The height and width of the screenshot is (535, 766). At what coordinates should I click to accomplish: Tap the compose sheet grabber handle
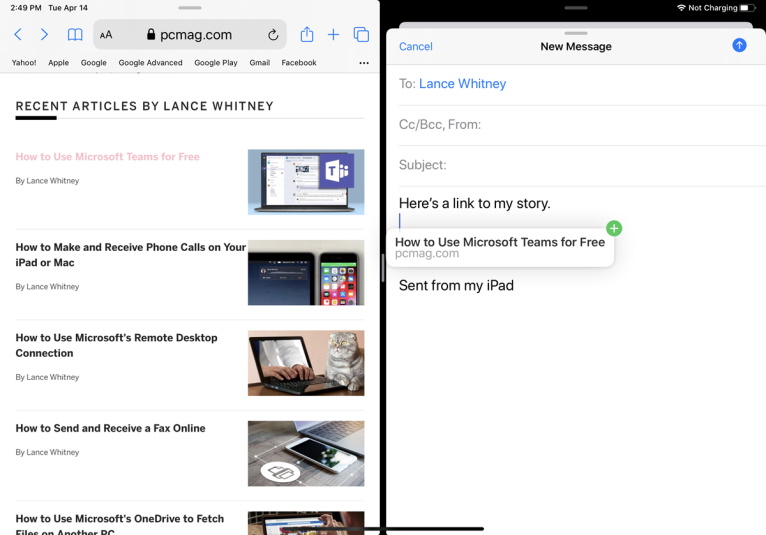coord(575,33)
